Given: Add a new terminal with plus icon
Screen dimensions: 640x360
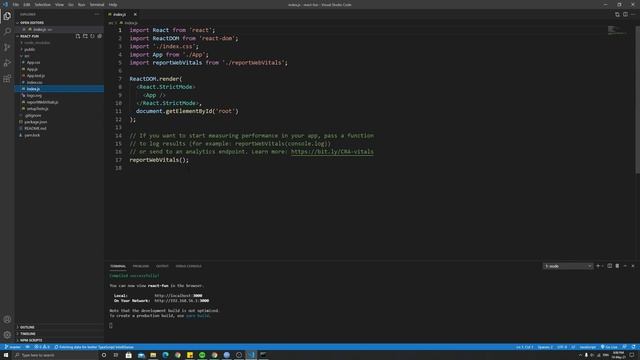Looking at the screenshot, I should pos(598,266).
